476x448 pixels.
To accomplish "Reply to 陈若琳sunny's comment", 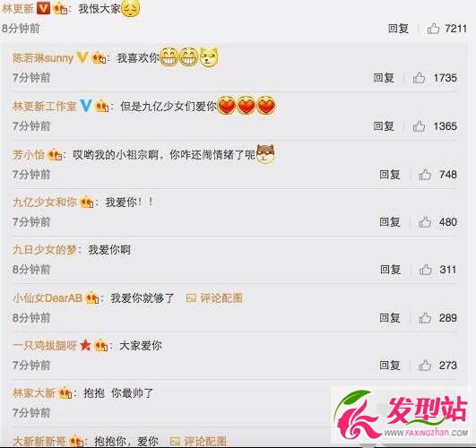I will coord(384,78).
